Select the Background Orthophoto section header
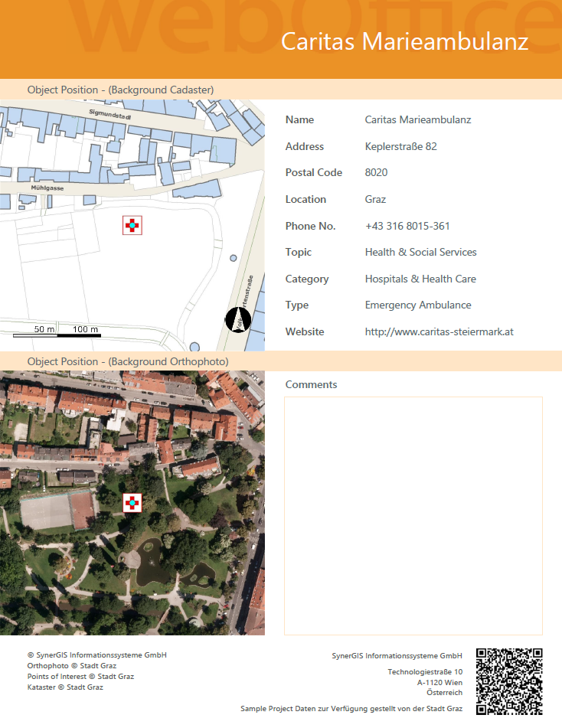The height and width of the screenshot is (728, 562). coord(127,361)
